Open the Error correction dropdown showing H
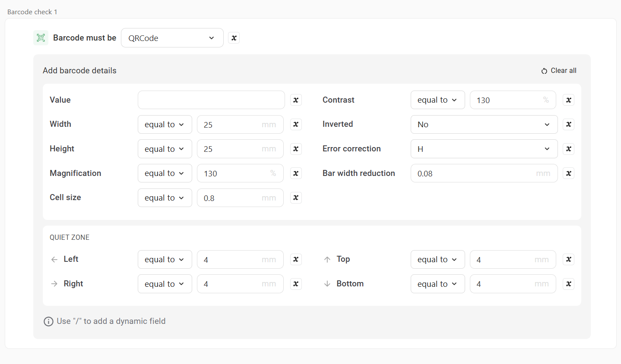Screen dimensions: 621x364 pos(484,149)
